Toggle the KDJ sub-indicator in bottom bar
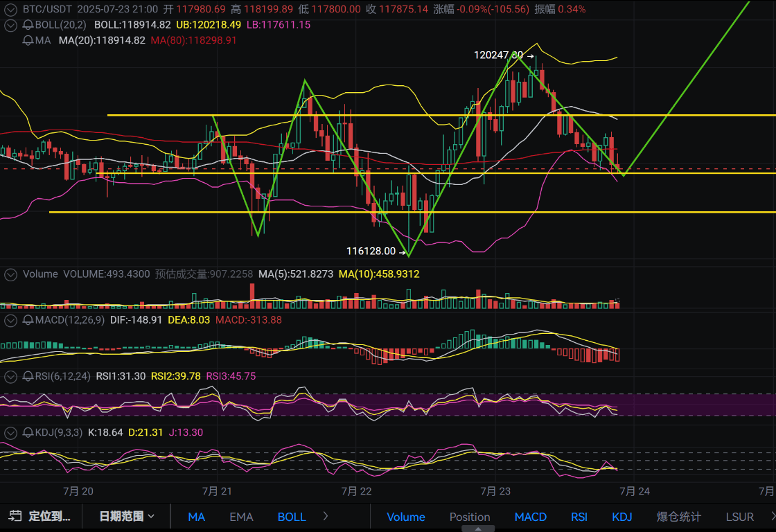The image size is (776, 532). coord(622,517)
